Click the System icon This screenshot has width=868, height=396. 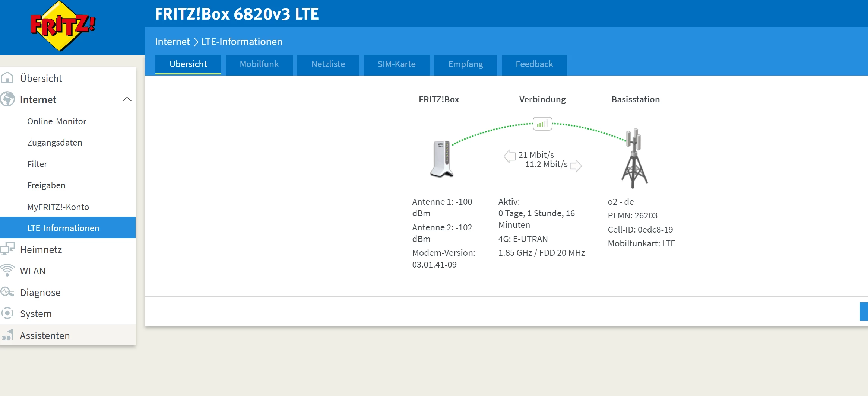coord(7,313)
